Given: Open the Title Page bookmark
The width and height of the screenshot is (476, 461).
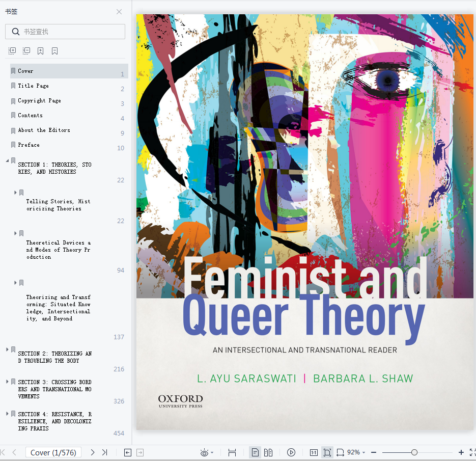Looking at the screenshot, I should point(33,86).
